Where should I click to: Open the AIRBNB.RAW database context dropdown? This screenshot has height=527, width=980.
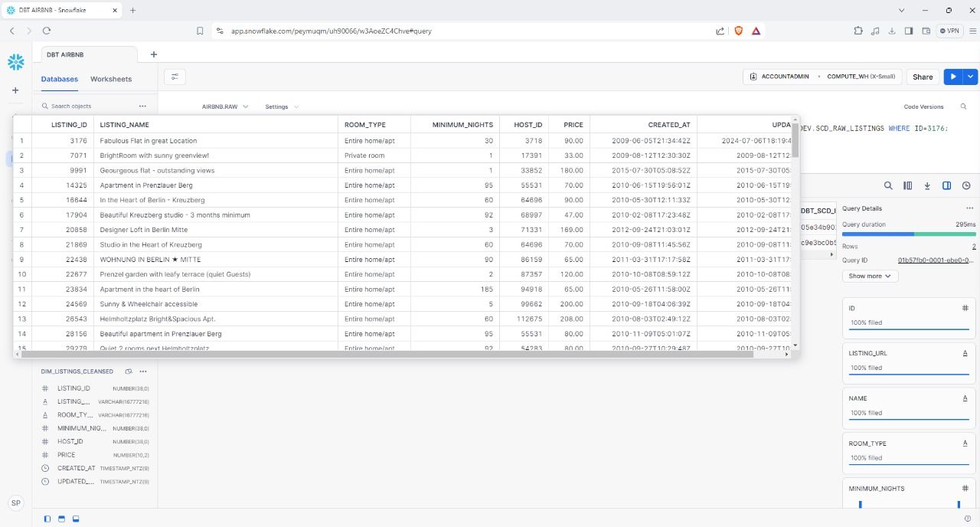pos(224,106)
